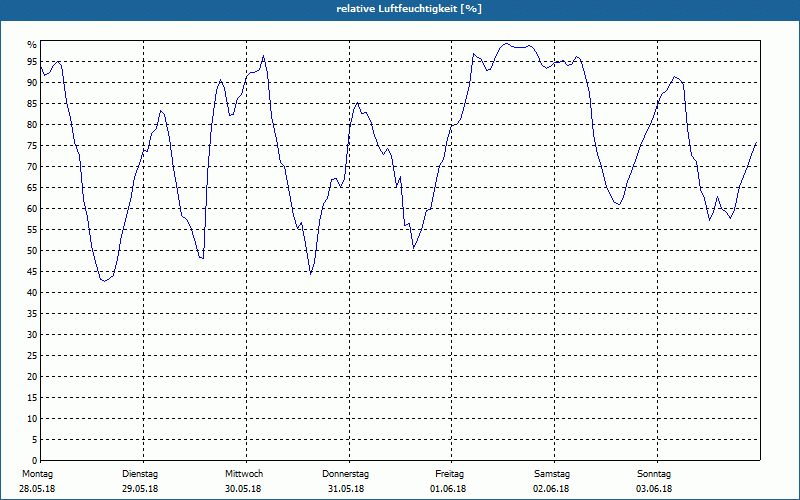Image resolution: width=800 pixels, height=500 pixels.
Task: Click the date '28.05.18'
Action: [x=37, y=489]
